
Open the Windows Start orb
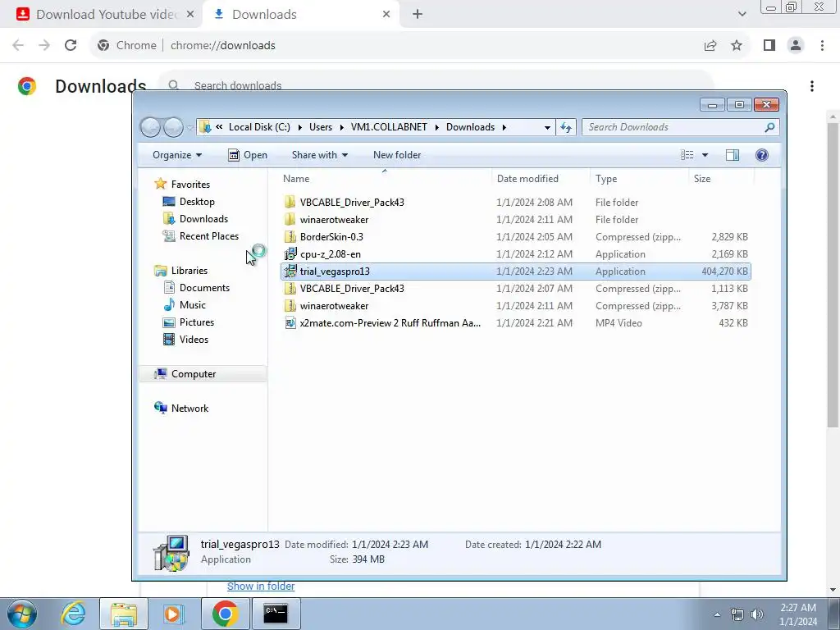(21, 614)
